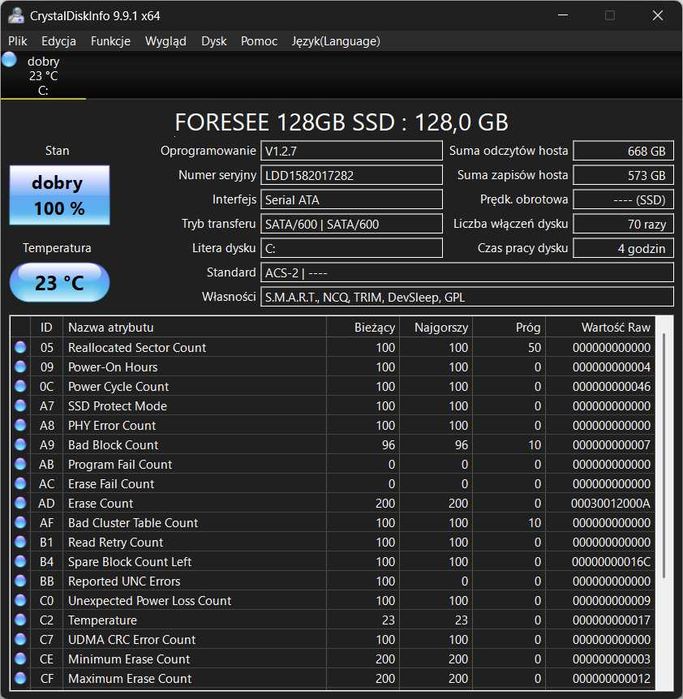Image resolution: width=683 pixels, height=699 pixels.
Task: Click the Najgorszy column header
Action: tap(436, 328)
